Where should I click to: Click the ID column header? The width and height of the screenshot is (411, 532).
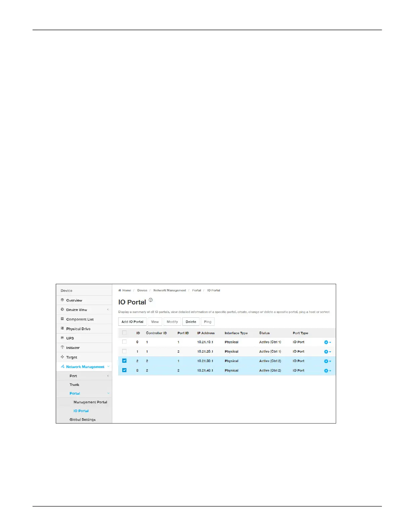(x=138, y=333)
